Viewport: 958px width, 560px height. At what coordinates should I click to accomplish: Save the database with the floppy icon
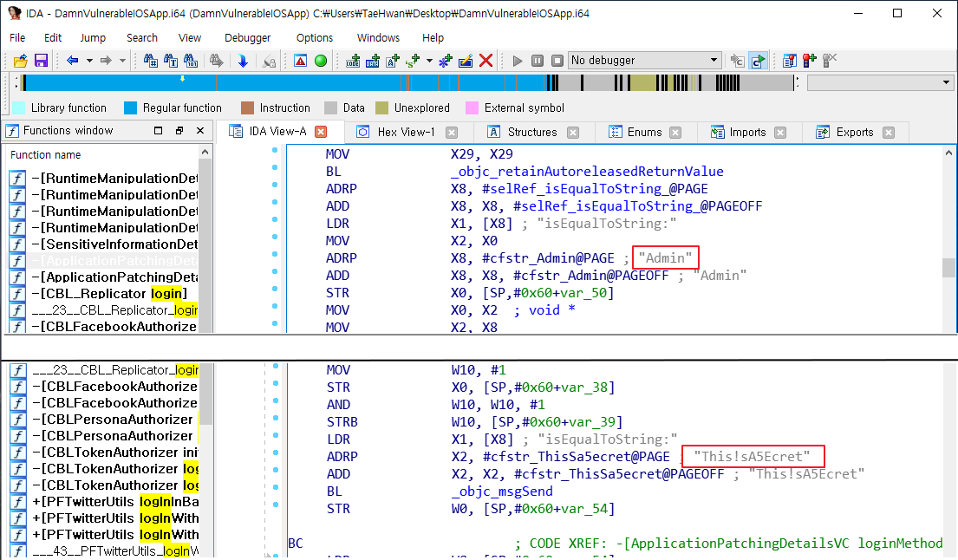pyautogui.click(x=41, y=61)
